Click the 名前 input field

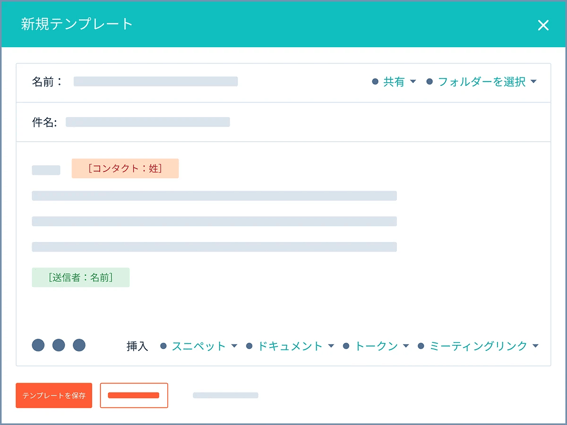(x=155, y=81)
